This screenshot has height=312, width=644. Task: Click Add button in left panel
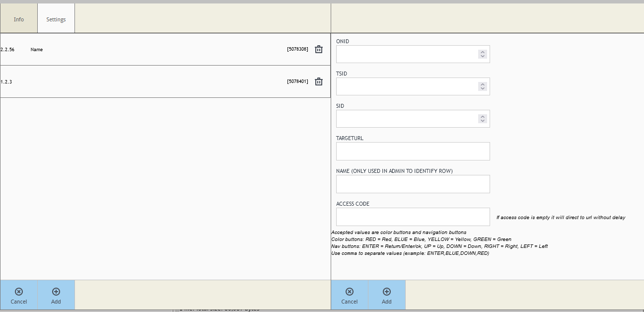[56, 295]
